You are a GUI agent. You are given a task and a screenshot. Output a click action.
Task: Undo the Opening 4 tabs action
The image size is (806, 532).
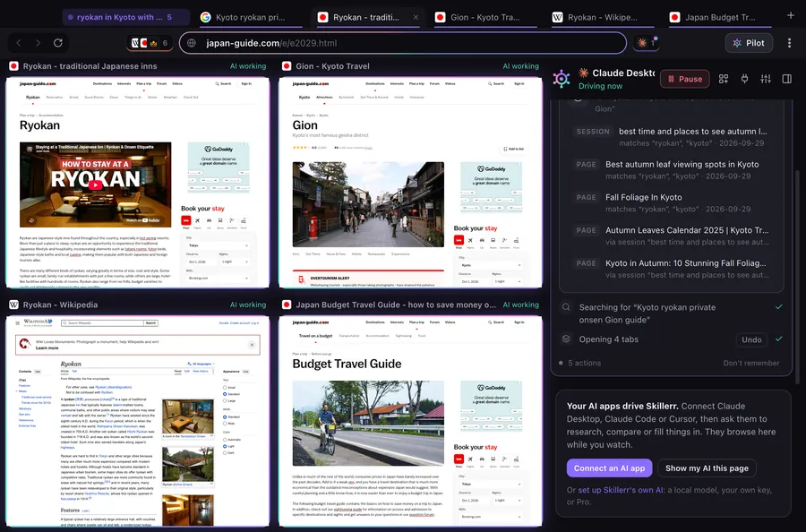coord(751,339)
